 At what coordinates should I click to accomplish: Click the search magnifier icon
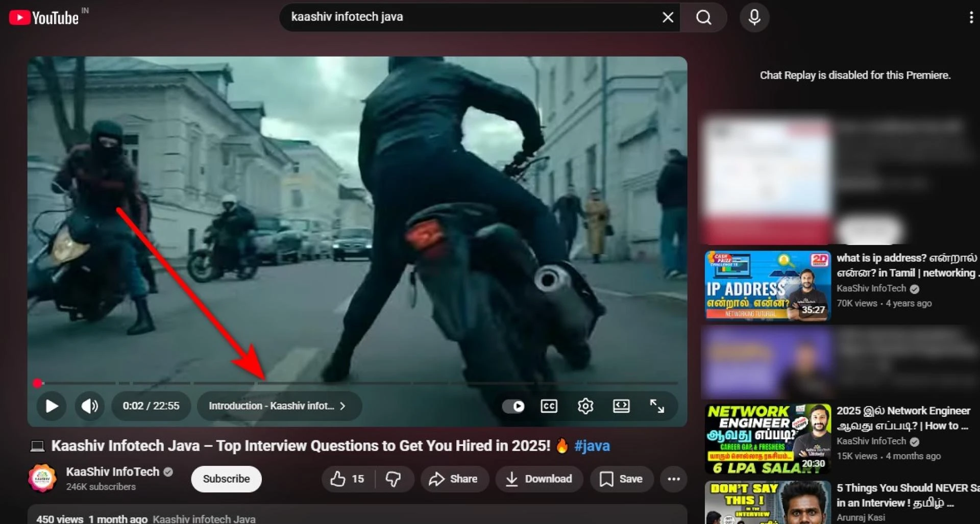coord(703,17)
